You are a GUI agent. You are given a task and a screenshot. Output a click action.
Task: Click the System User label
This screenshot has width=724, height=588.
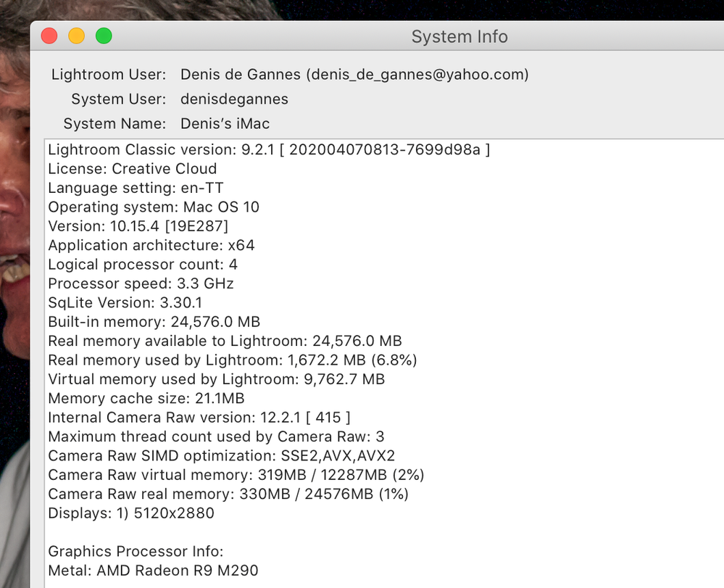pos(119,99)
